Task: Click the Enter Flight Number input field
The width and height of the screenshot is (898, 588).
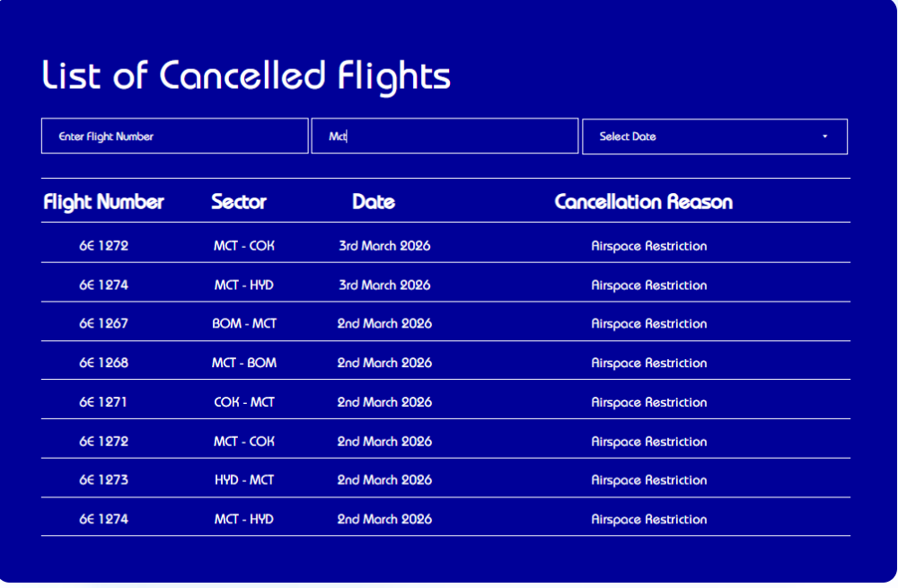Action: (x=174, y=136)
